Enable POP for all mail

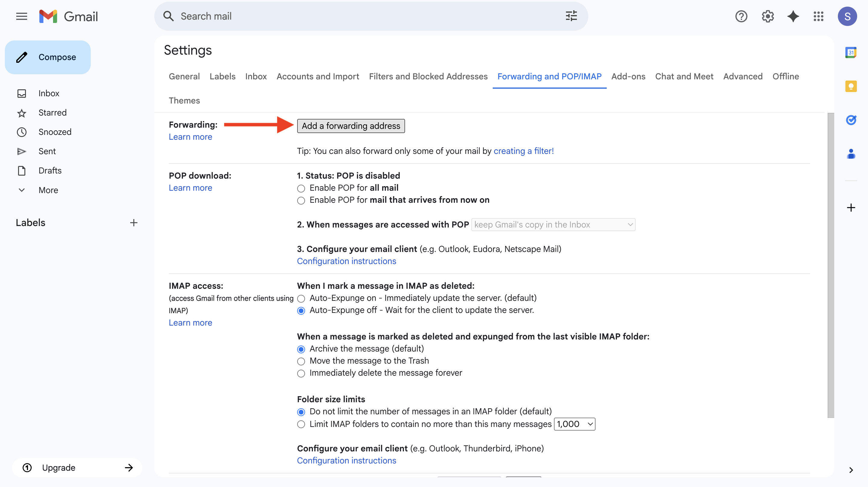(x=301, y=188)
